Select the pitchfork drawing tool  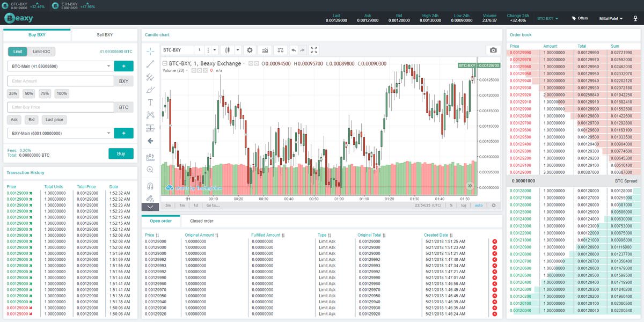coord(150,77)
